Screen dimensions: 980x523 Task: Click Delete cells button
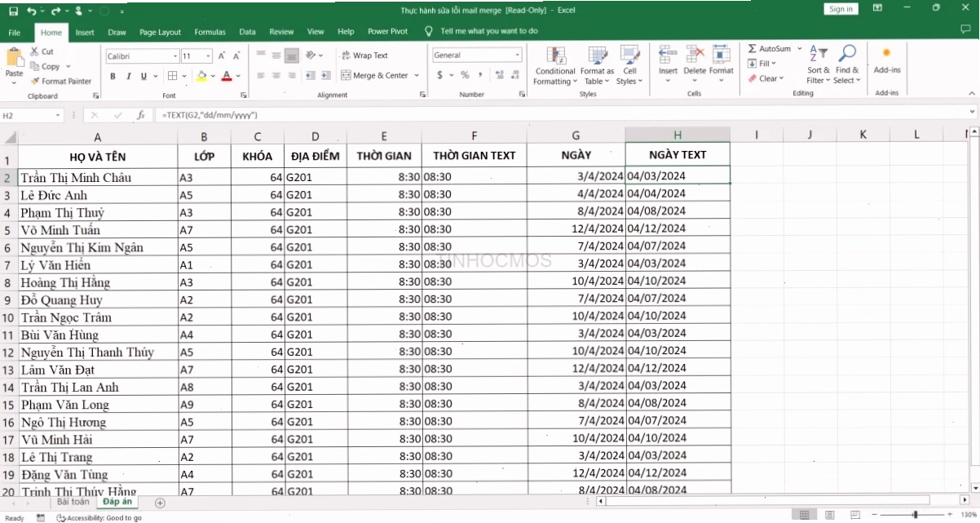(x=695, y=62)
